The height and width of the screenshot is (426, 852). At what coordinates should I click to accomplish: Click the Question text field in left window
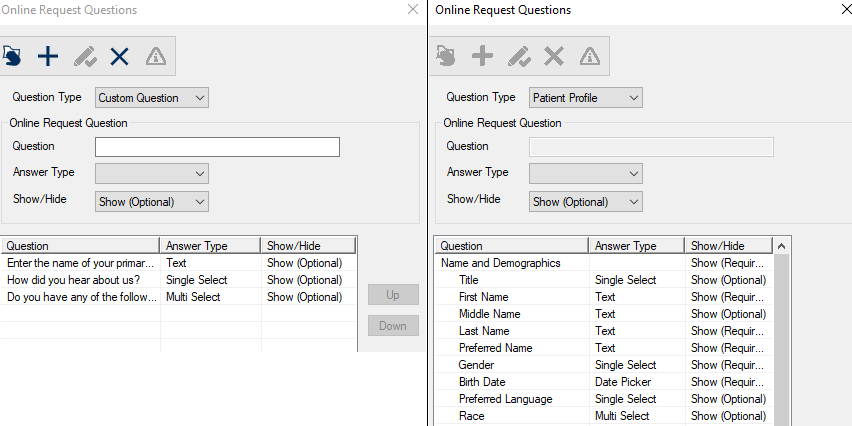(217, 147)
